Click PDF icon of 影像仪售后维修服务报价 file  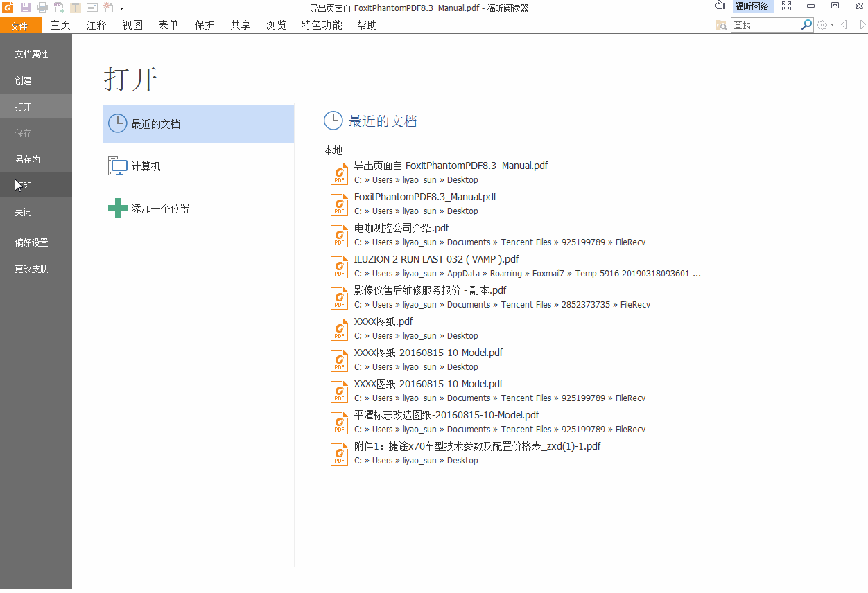pos(339,298)
